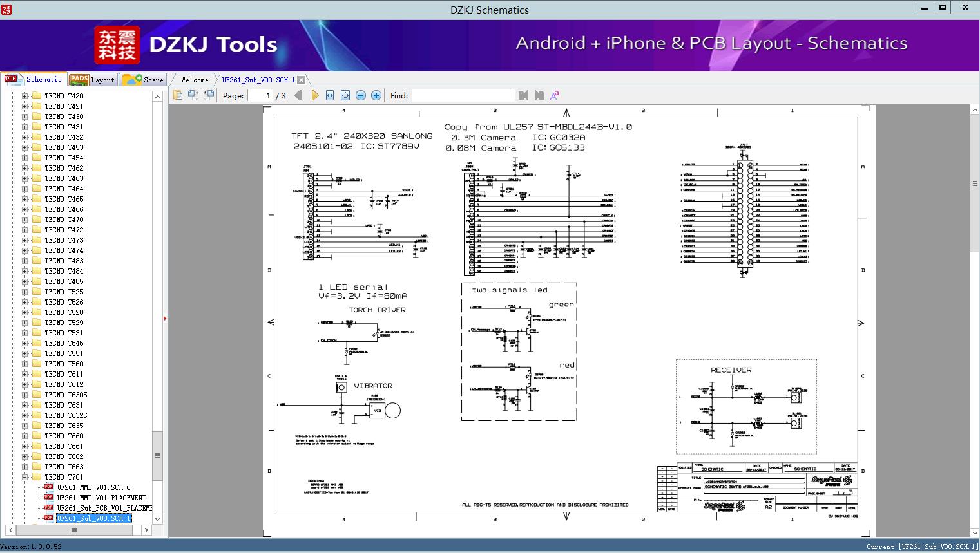The image size is (980, 553).
Task: Click the match case Aa icon
Action: (x=555, y=95)
